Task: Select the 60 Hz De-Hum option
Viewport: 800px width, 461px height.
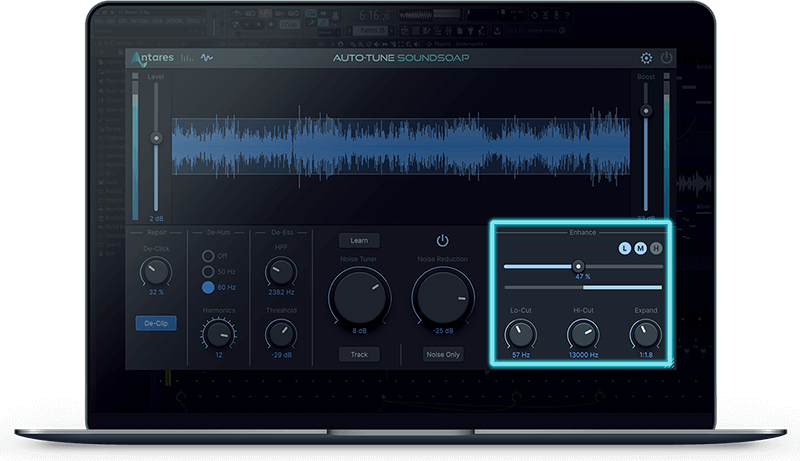Action: (x=208, y=287)
